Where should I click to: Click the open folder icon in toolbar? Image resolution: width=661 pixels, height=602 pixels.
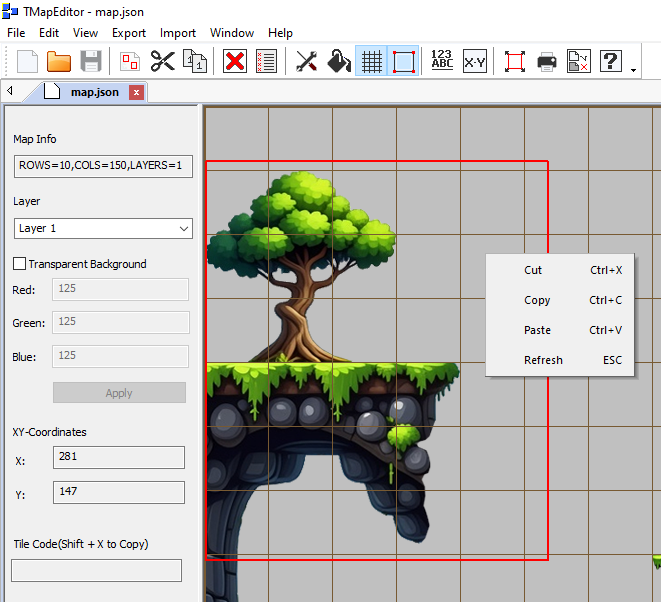click(59, 61)
